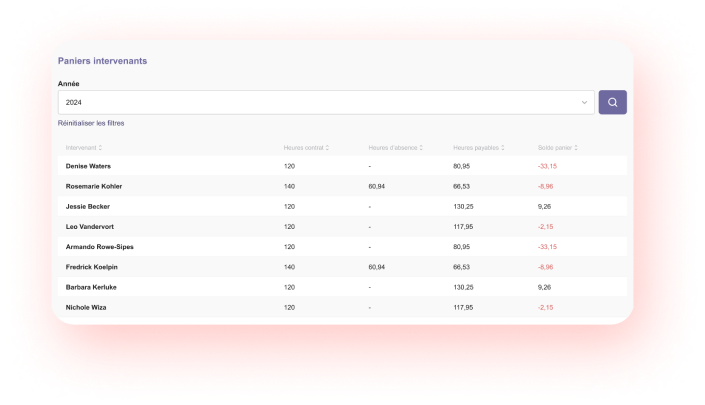Select the Denise Waters row
705x405 pixels.
click(88, 166)
